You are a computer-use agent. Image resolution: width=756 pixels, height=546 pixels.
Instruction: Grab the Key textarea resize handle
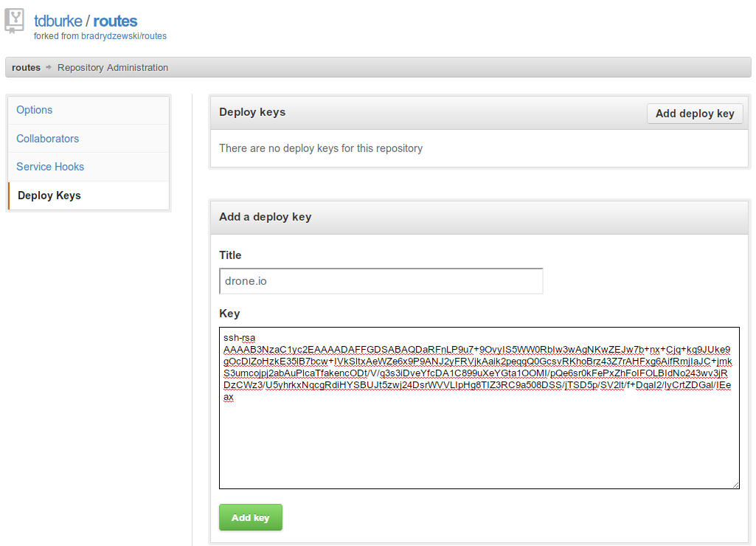[735, 484]
